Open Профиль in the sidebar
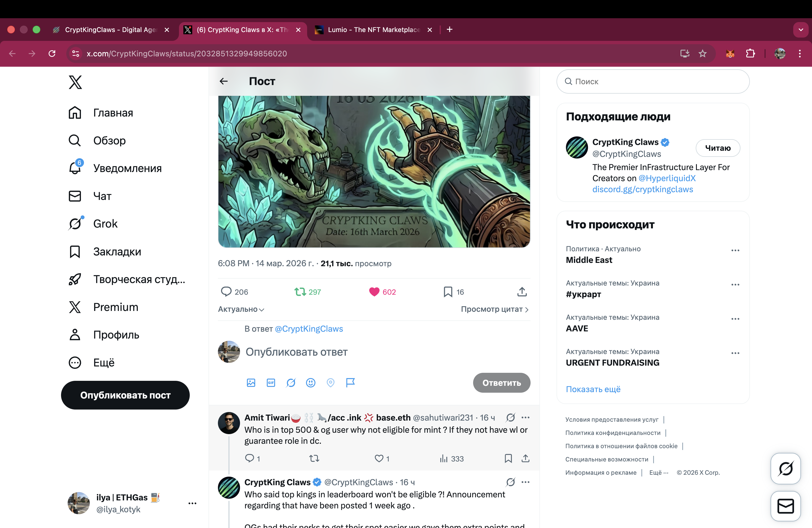This screenshot has height=528, width=812. pyautogui.click(x=104, y=335)
